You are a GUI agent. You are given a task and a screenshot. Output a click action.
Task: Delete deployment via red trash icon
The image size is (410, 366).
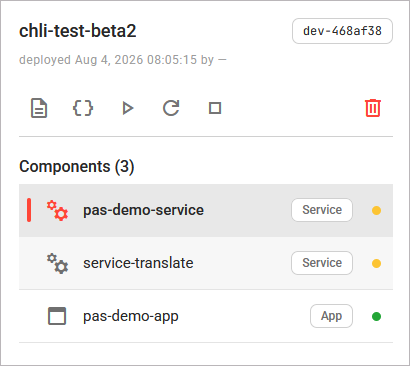coord(373,108)
